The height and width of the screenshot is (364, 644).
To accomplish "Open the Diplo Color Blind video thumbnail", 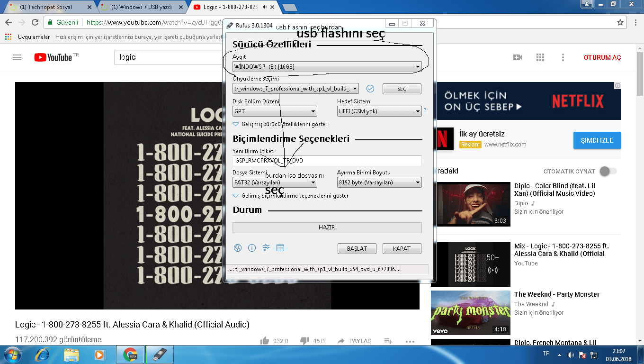I will [x=471, y=204].
